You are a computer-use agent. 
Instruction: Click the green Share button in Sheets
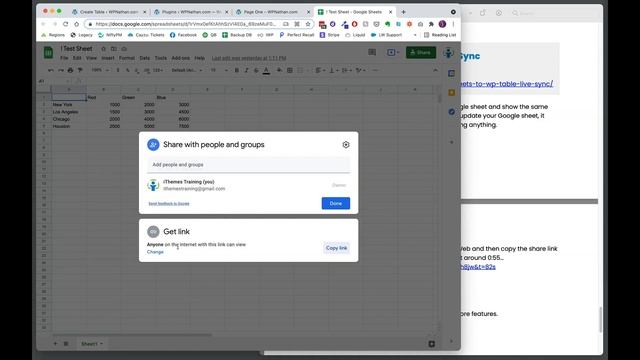tap(421, 52)
